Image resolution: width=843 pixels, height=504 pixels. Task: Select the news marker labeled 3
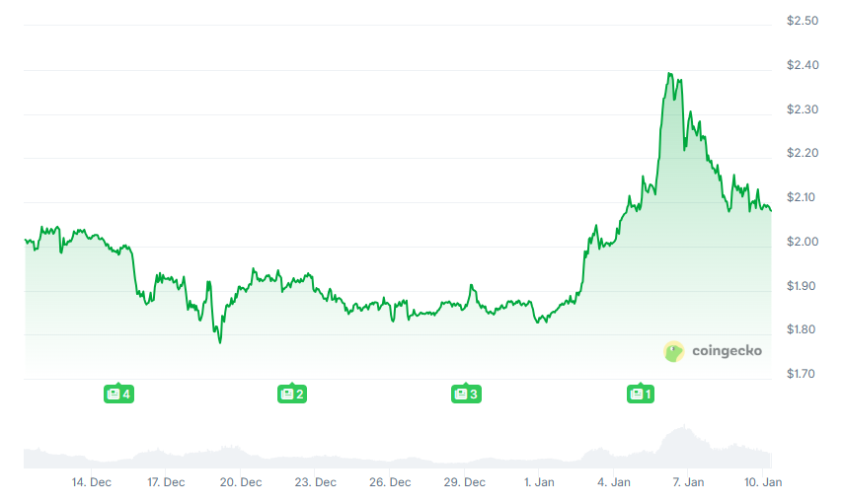[x=466, y=395]
